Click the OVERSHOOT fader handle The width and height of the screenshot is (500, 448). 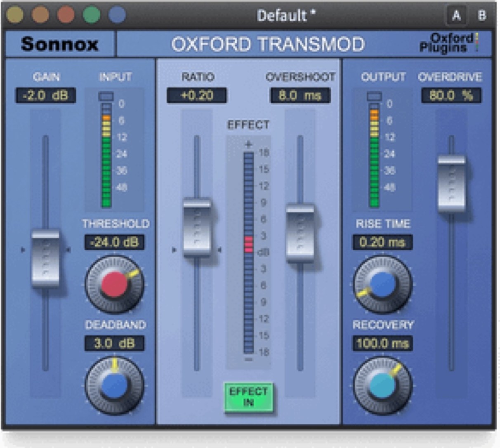click(300, 233)
